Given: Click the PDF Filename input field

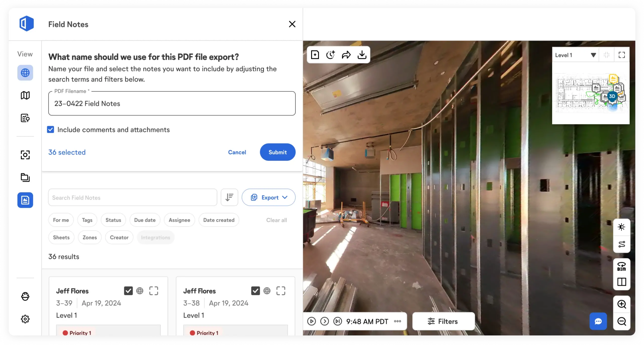Looking at the screenshot, I should 172,104.
